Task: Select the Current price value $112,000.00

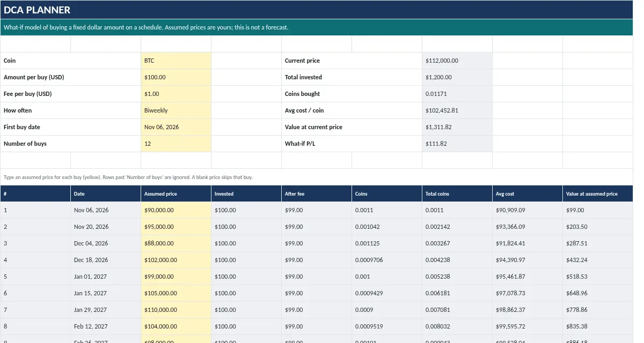Action: 457,61
